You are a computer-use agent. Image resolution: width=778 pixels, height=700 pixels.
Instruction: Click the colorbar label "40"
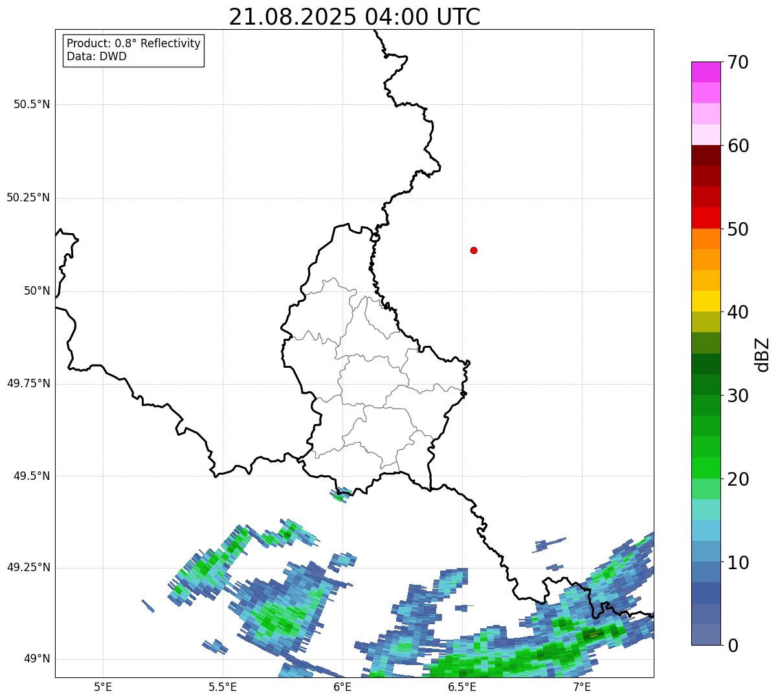[738, 312]
